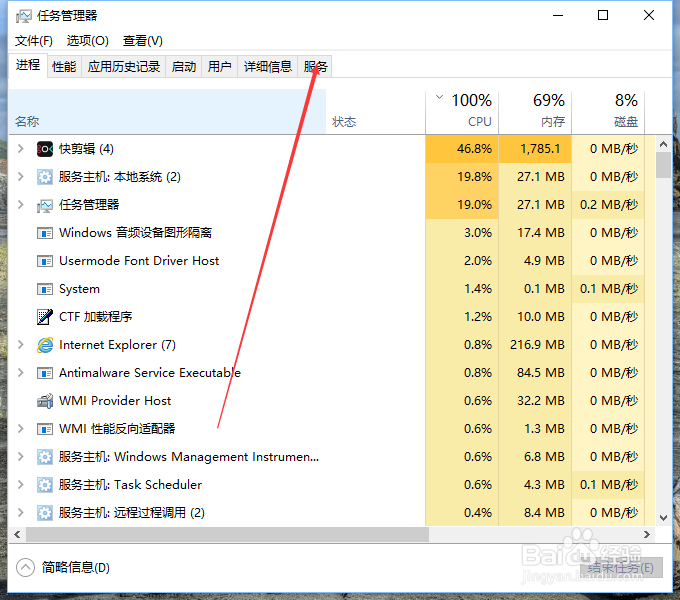Expand Antimalware Service Executable row

tap(20, 372)
